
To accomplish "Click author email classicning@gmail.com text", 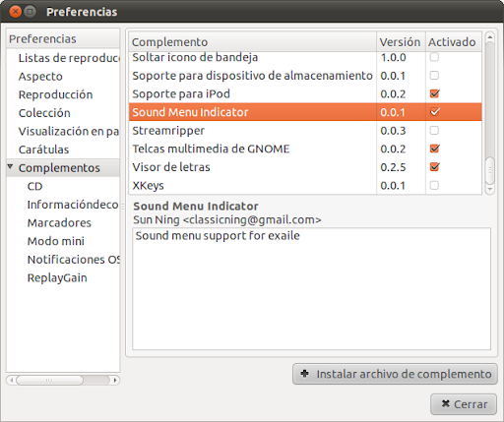I will (x=252, y=219).
